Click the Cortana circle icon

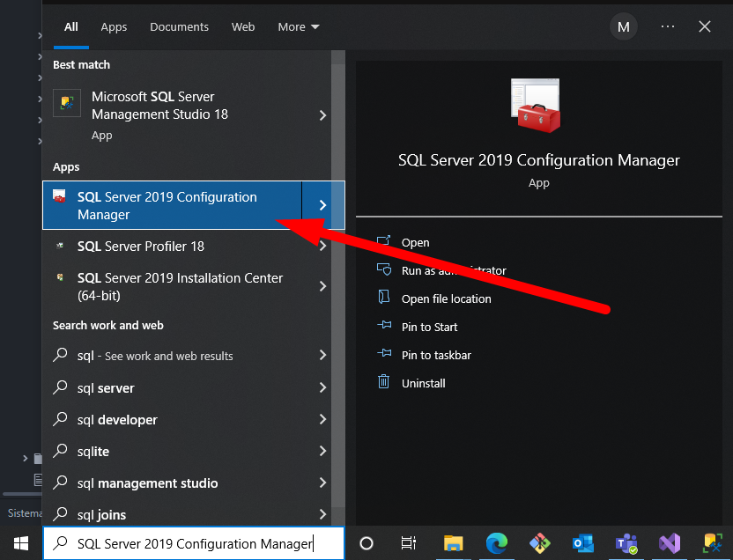point(367,543)
